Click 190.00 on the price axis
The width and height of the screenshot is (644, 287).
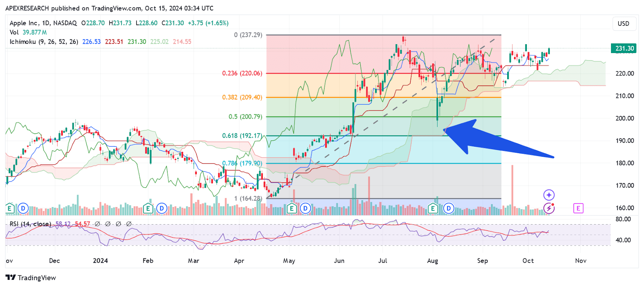[x=625, y=141]
